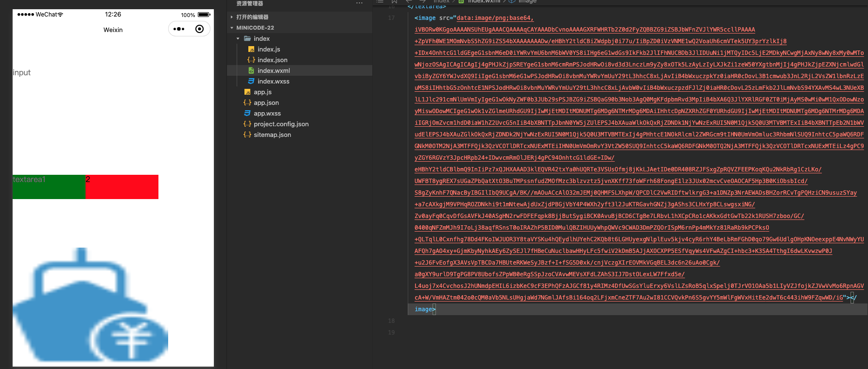The width and height of the screenshot is (868, 369).
Task: Click line number 19 in gutter
Action: pyautogui.click(x=391, y=333)
